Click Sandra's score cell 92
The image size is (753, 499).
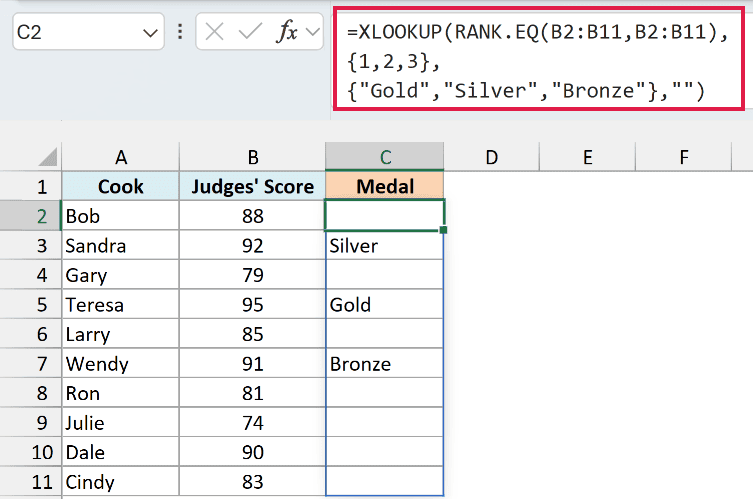(x=253, y=245)
